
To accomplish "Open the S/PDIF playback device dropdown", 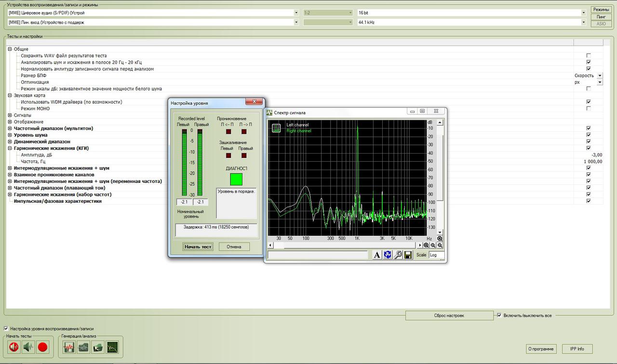I will point(153,13).
